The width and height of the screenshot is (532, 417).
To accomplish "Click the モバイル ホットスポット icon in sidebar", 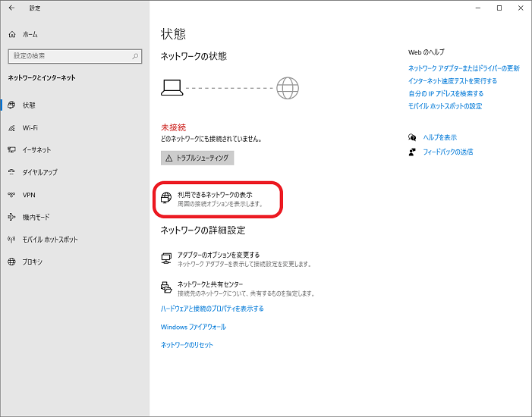I will click(x=12, y=240).
